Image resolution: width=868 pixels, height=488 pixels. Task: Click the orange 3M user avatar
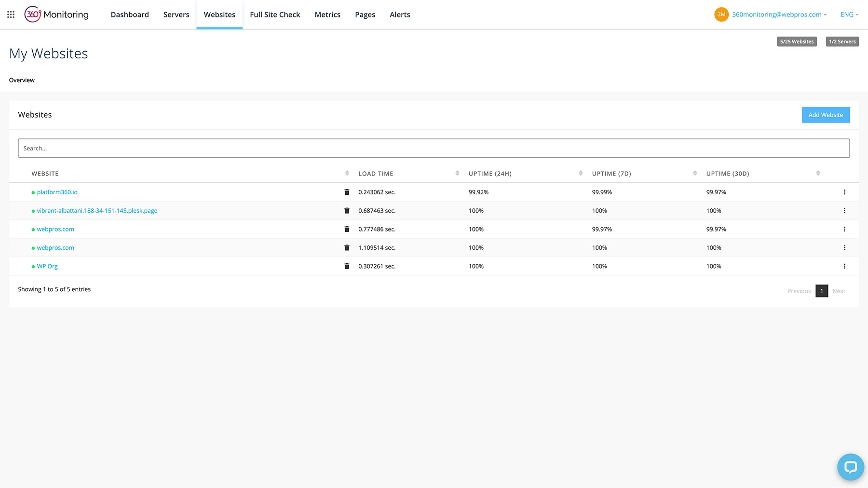721,14
